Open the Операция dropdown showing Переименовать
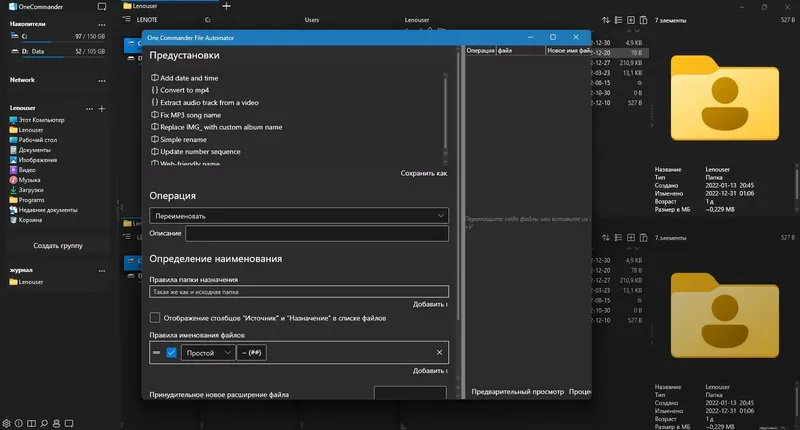Viewport: 800px width, 430px height. pos(299,216)
